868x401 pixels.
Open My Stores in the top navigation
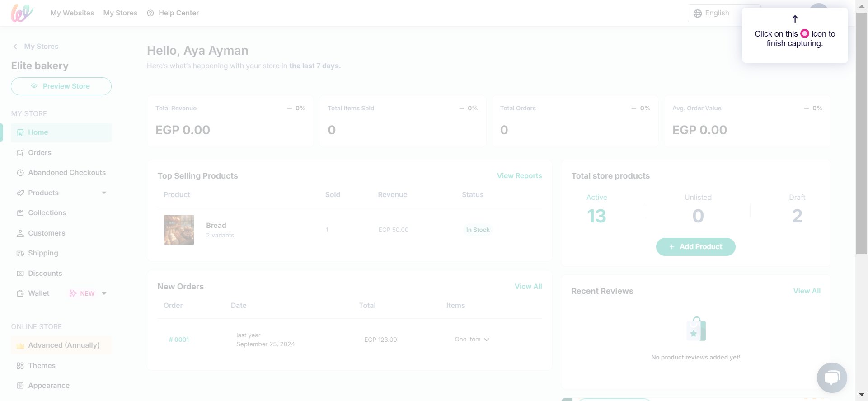[x=120, y=13]
